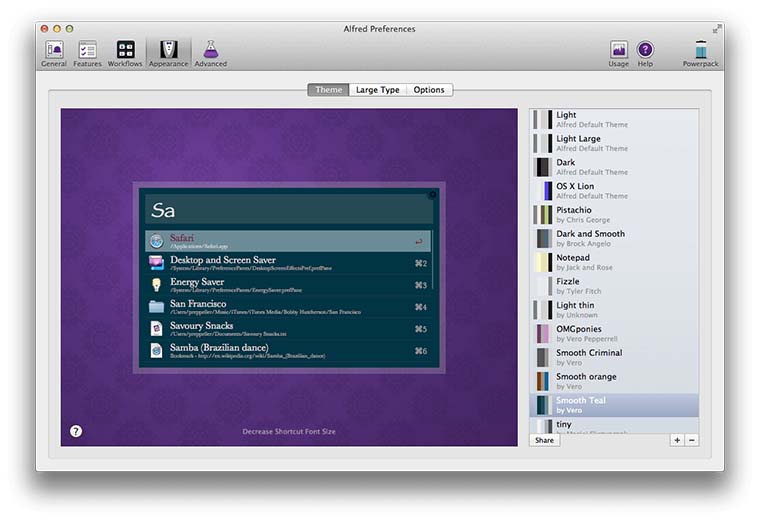Select the Light Large theme

[x=614, y=143]
